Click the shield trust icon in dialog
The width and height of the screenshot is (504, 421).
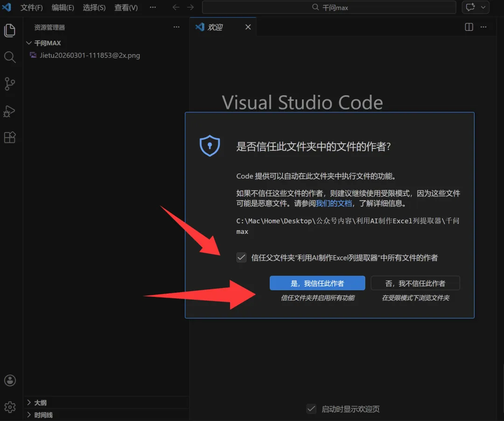(x=210, y=146)
